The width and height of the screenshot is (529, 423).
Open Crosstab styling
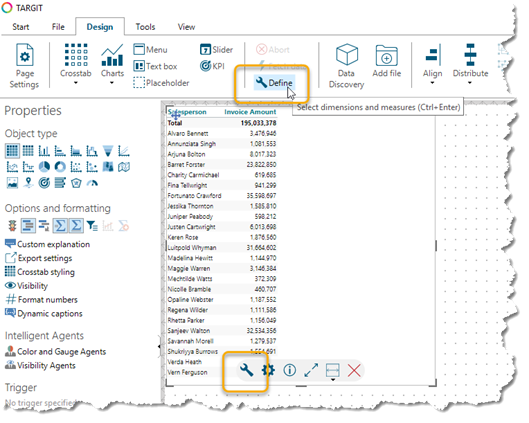pyautogui.click(x=40, y=272)
